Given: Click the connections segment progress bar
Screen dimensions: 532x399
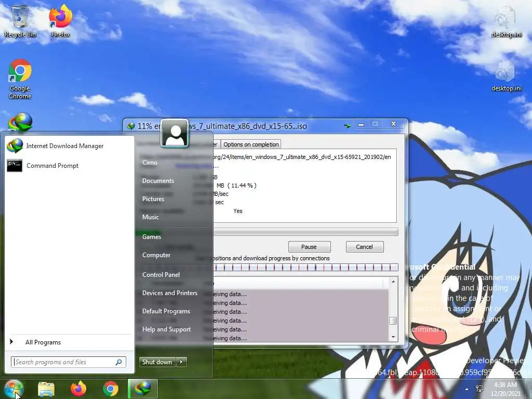Looking at the screenshot, I should (x=305, y=268).
